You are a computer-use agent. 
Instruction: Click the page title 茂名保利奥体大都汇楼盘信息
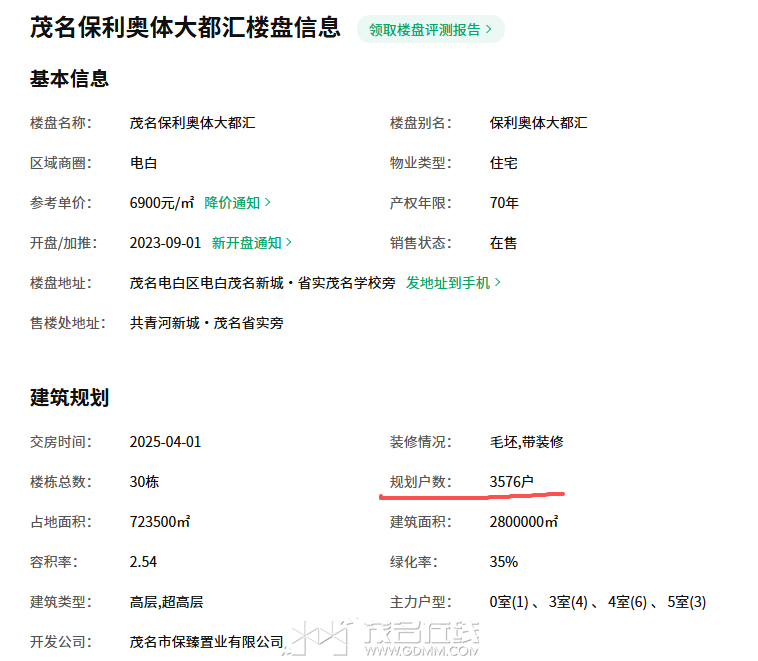185,28
